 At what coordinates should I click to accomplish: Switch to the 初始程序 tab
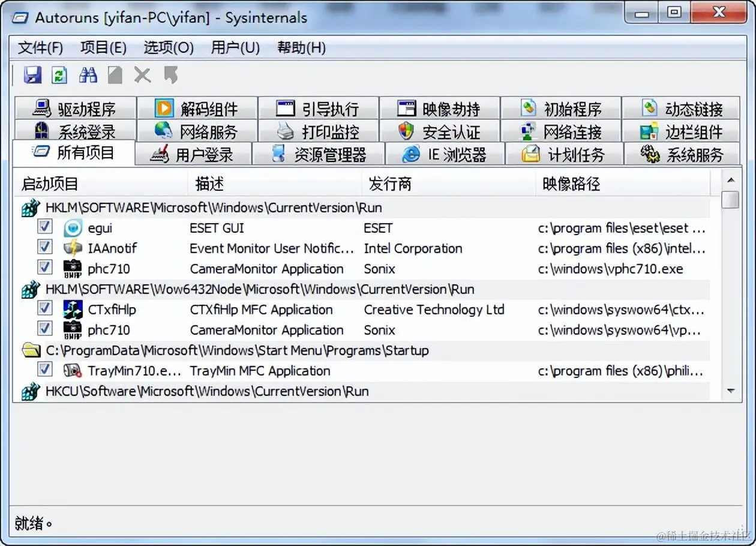click(x=561, y=109)
